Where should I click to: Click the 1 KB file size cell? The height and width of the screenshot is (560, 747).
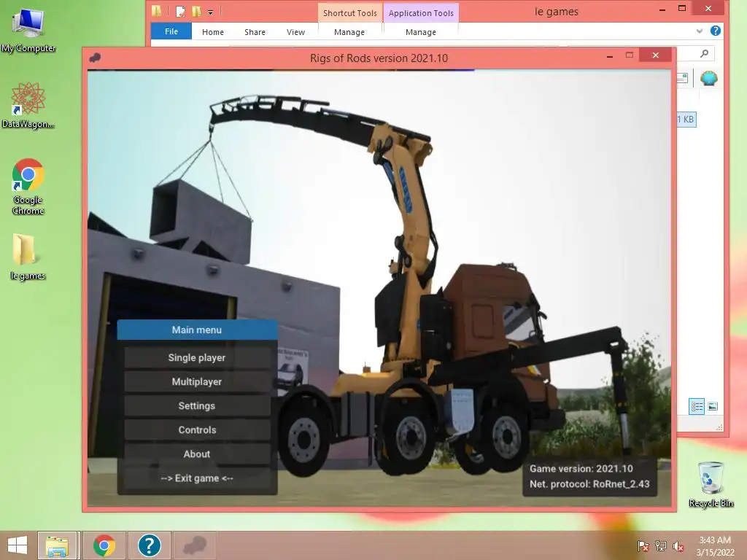click(x=686, y=119)
